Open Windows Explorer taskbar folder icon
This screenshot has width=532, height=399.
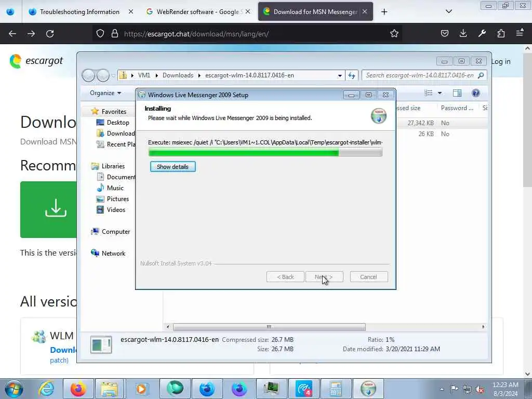point(109,389)
